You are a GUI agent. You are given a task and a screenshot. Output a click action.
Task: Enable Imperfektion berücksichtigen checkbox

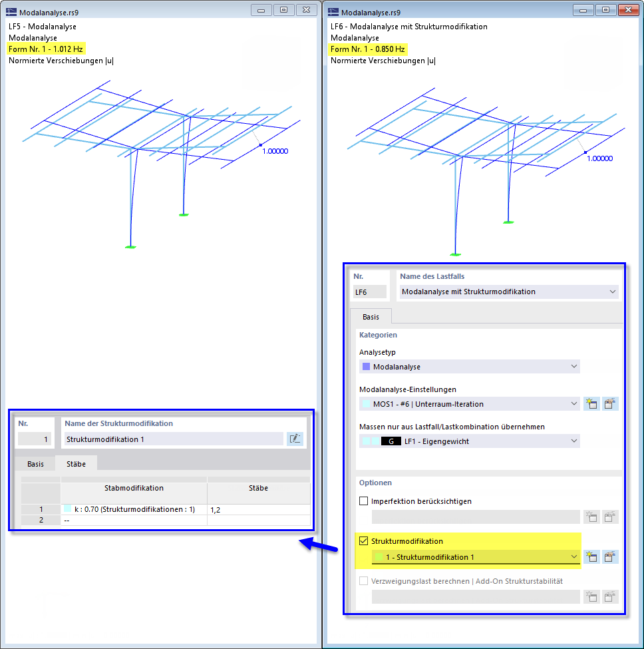click(363, 501)
